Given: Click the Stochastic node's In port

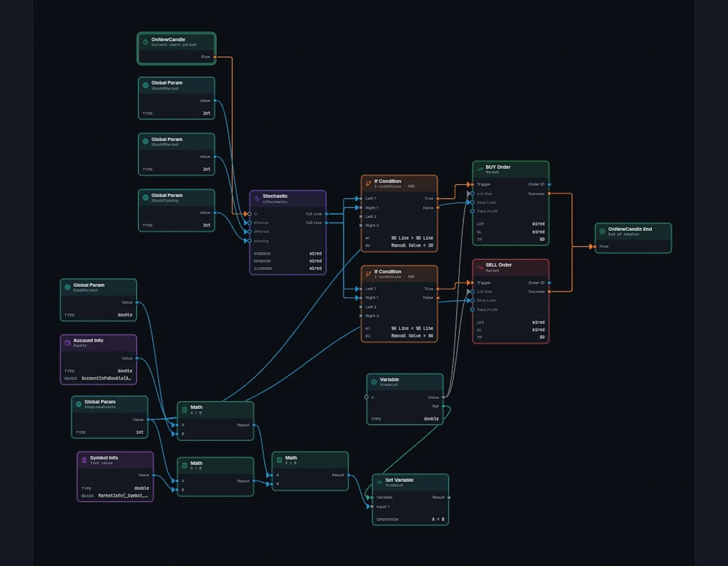Looking at the screenshot, I should (x=250, y=214).
